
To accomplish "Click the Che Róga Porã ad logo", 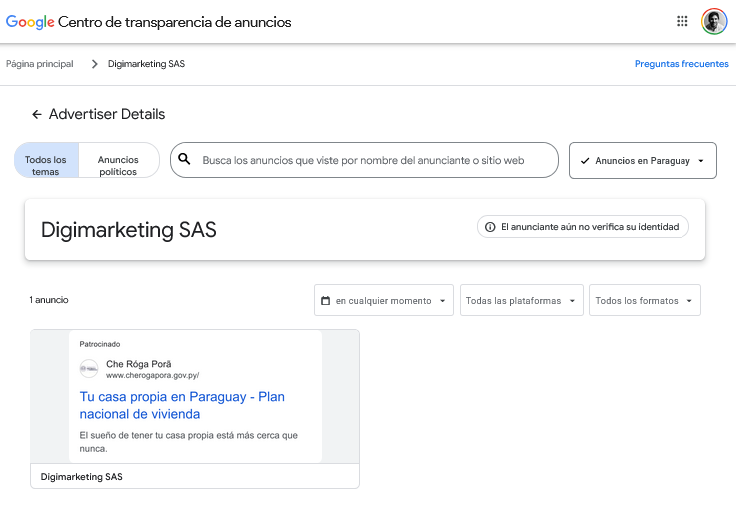I will [x=89, y=369].
